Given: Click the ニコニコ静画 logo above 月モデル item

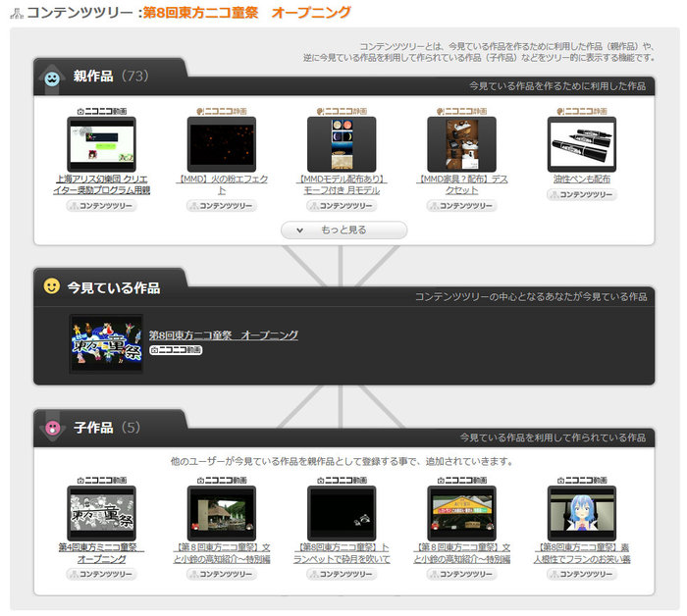Looking at the screenshot, I should coord(342,112).
